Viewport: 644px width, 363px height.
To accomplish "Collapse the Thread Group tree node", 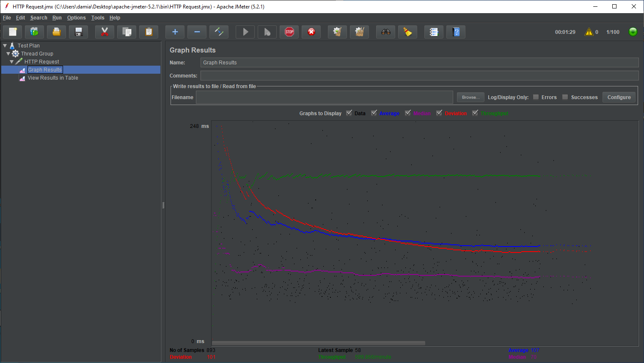I will coord(8,53).
